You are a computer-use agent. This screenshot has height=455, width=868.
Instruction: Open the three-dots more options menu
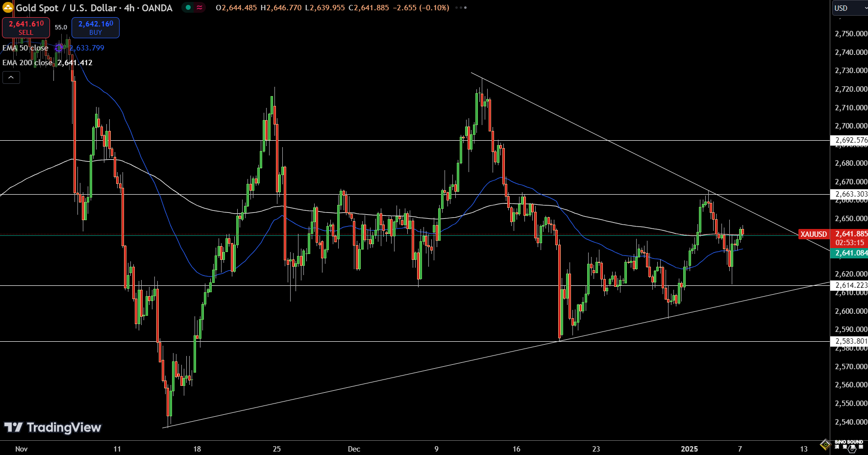[461, 8]
